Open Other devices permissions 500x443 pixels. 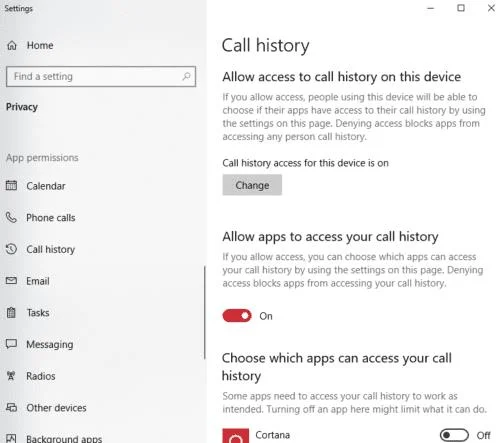(56, 408)
